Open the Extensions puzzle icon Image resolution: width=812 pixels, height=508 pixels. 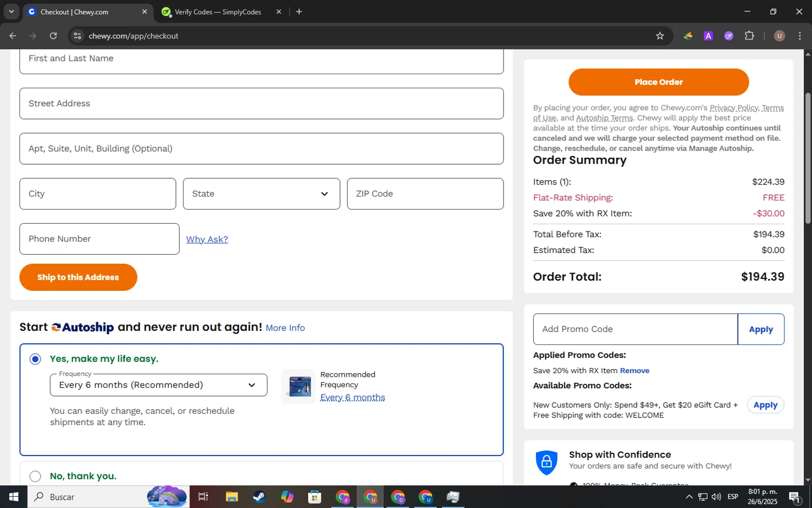[x=749, y=36]
